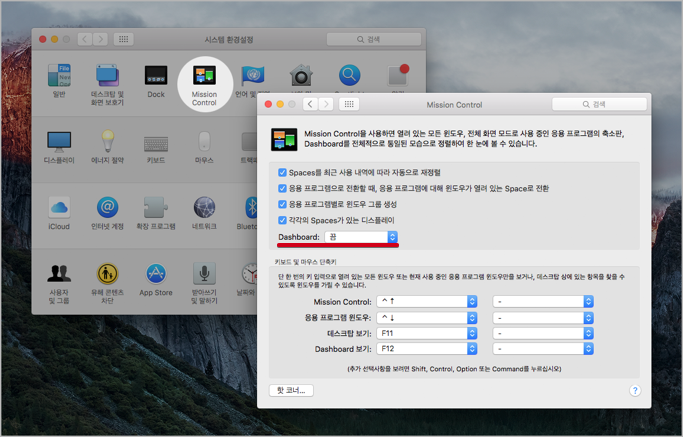The width and height of the screenshot is (683, 437).
Task: Open 키보드 keyboard preferences
Action: pyautogui.click(x=156, y=143)
